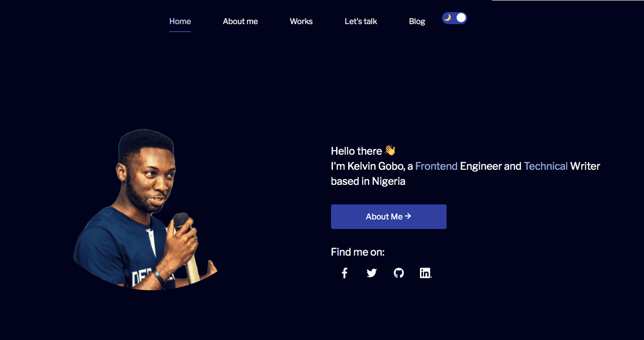Click the highlighted word Technical
Image resolution: width=644 pixels, height=340 pixels.
coord(546,166)
